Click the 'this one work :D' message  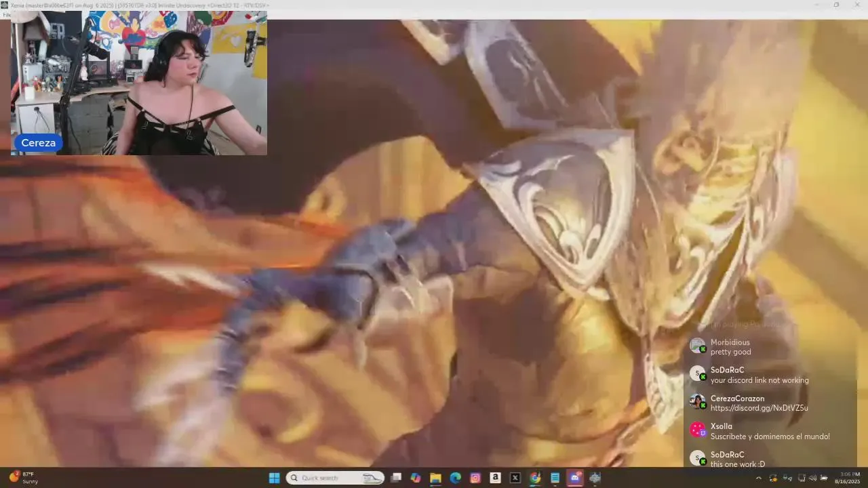click(x=738, y=464)
